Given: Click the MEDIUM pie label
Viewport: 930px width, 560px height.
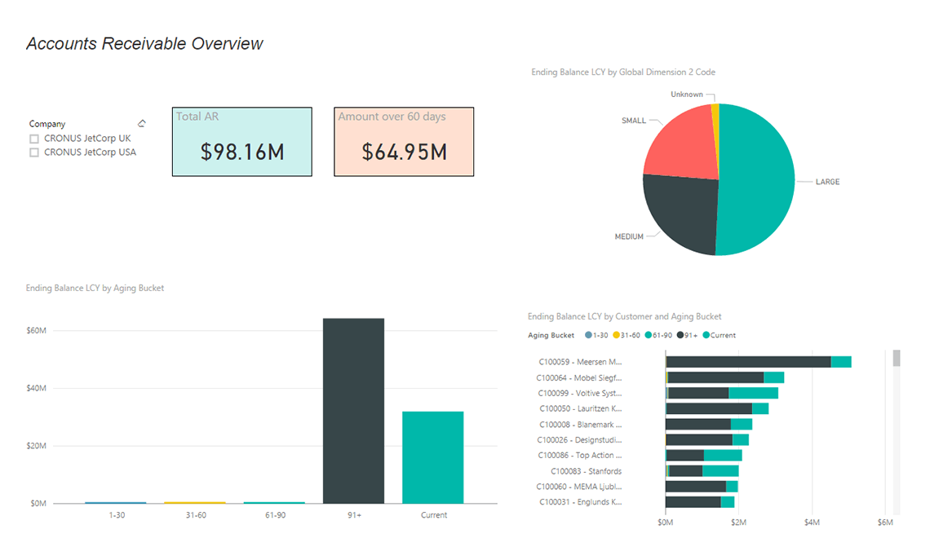Looking at the screenshot, I should [629, 236].
